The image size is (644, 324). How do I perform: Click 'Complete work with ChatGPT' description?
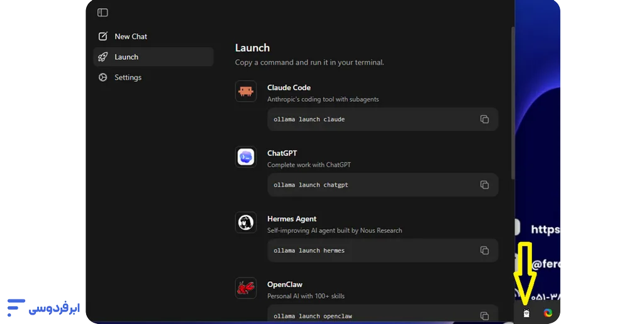pos(309,165)
